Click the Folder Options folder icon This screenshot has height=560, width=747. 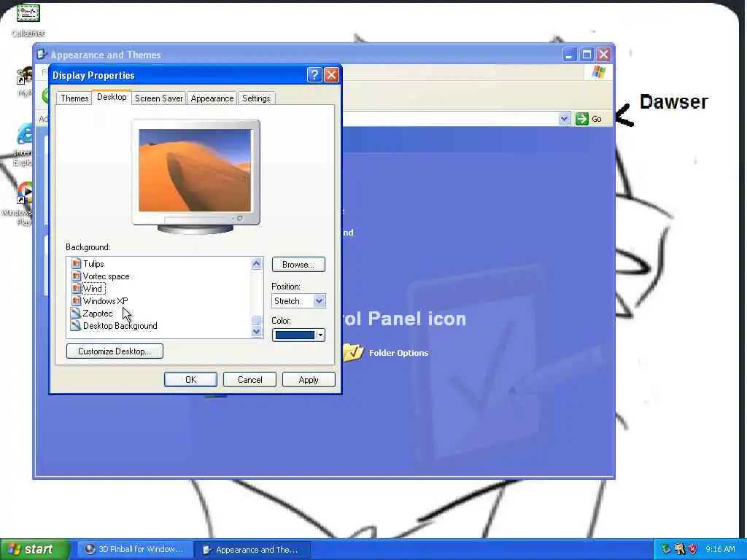[353, 352]
